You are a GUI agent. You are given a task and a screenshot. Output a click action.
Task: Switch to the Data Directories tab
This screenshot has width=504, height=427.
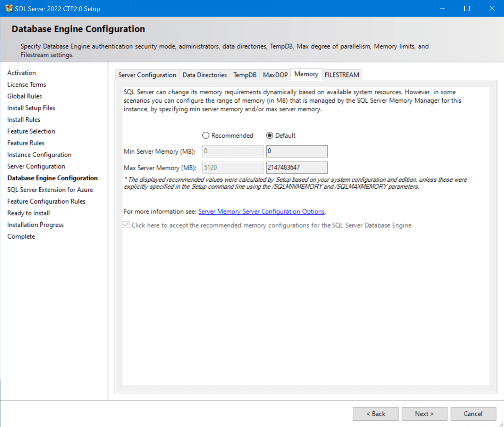[205, 75]
